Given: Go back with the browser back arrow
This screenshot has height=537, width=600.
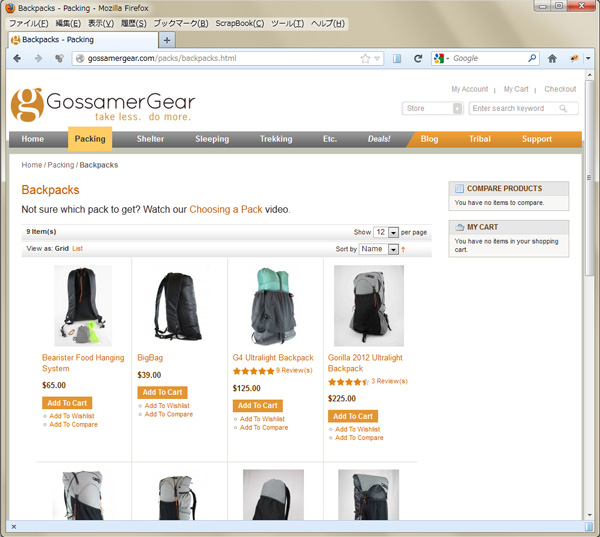Looking at the screenshot, I should point(17,58).
